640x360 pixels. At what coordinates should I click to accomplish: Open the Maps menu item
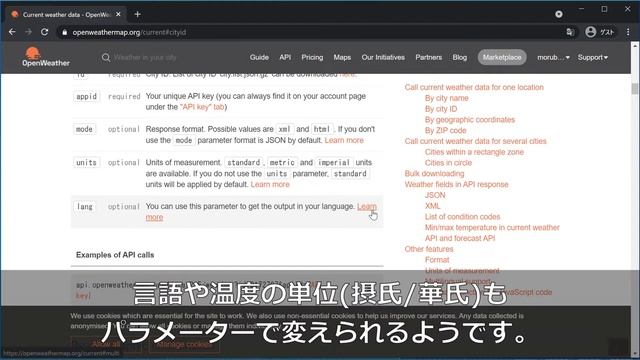click(x=342, y=58)
